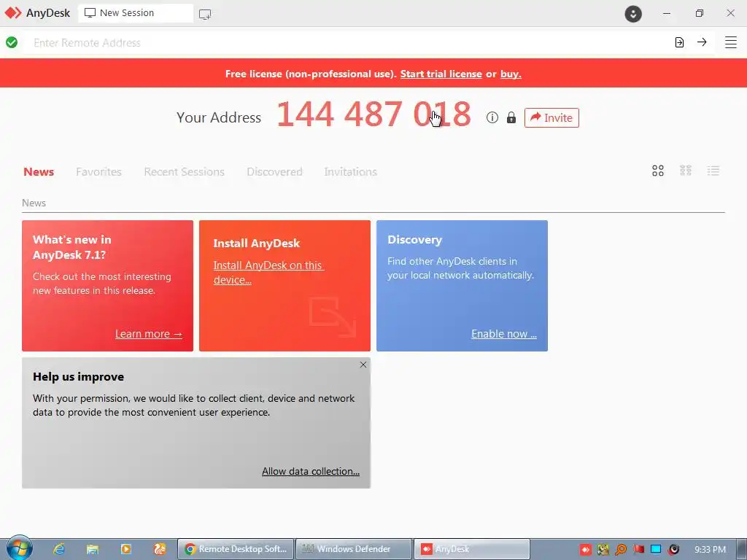Click the monitor network tray icon
The image size is (747, 560).
[656, 550]
